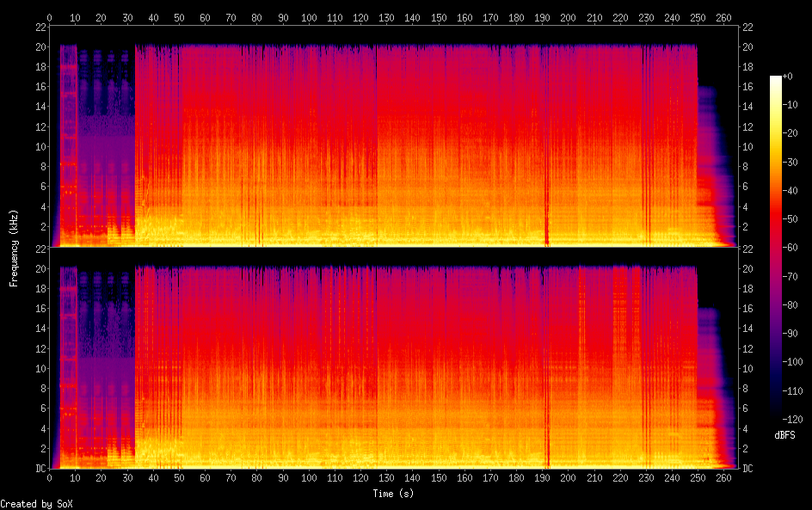Click '220' on the top time axis
The width and height of the screenshot is (812, 510).
(620, 17)
